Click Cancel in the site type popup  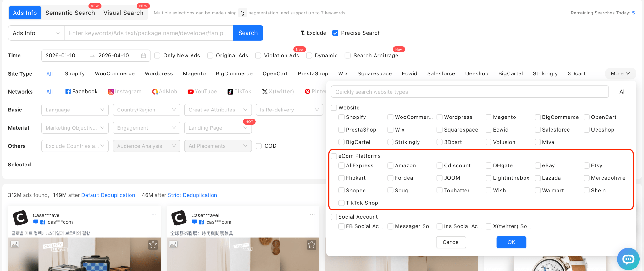pyautogui.click(x=451, y=242)
